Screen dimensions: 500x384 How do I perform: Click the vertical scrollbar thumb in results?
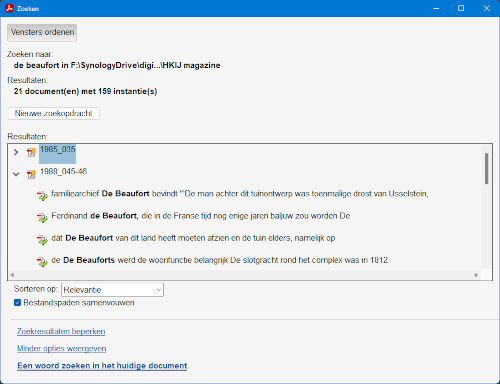click(486, 168)
